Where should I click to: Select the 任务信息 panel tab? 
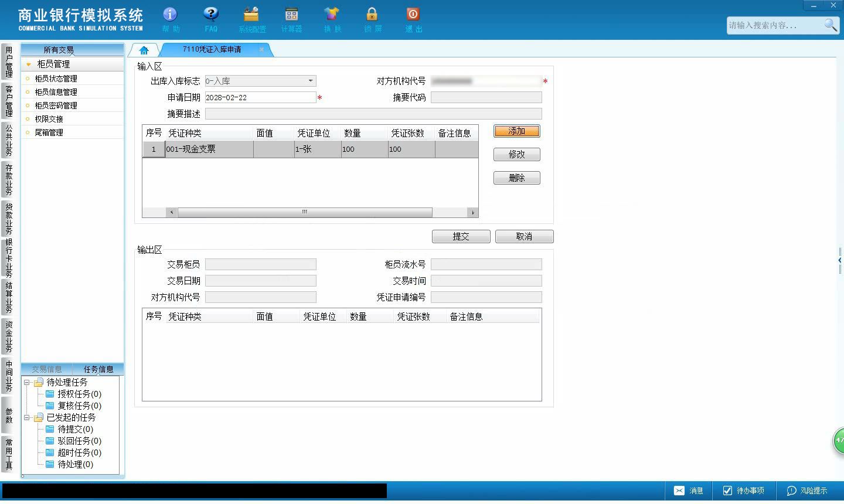pos(98,369)
